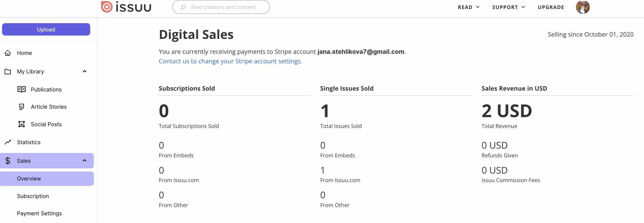Viewport: 644px width, 223px height.
Task: Click the Subscriptions Sold heading
Action: pyautogui.click(x=187, y=89)
